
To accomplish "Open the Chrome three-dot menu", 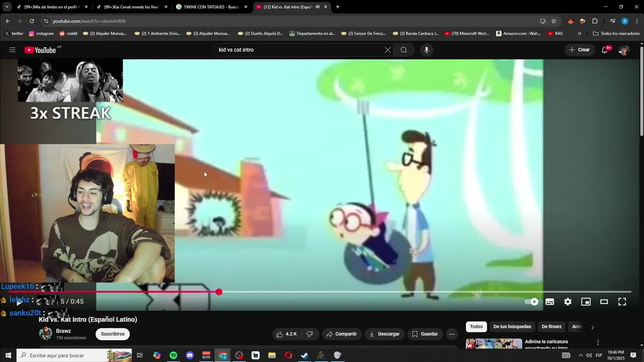I will coord(637,21).
